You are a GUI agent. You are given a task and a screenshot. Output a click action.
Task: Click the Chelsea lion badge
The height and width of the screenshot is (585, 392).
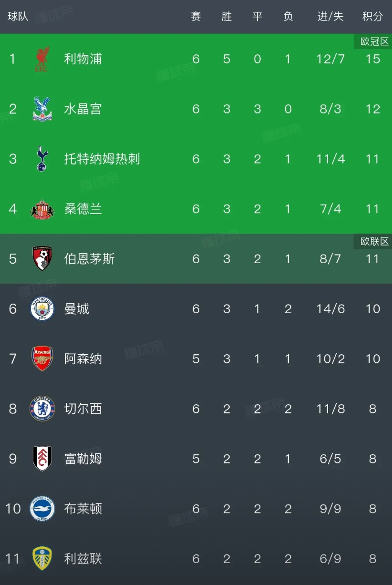point(42,409)
